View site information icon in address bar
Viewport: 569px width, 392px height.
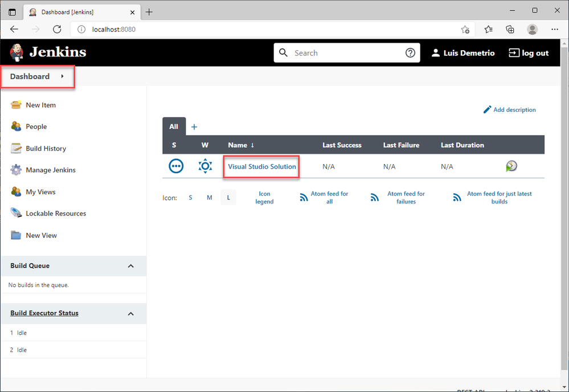point(81,30)
